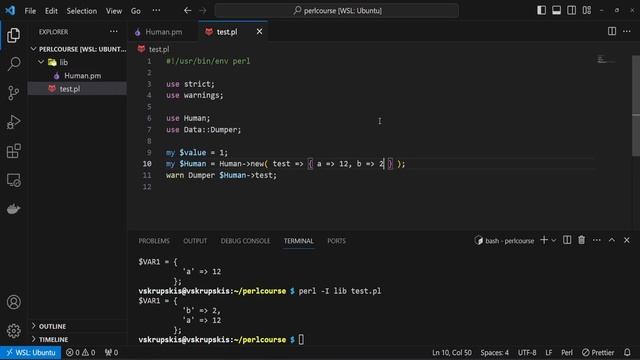The image size is (640, 360).
Task: Open the Edit menu
Action: [51, 11]
